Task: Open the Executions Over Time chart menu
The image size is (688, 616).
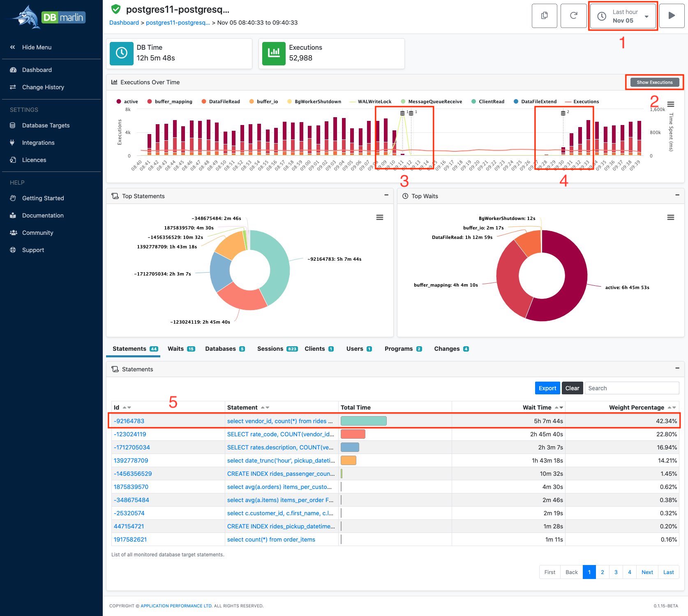Action: [x=671, y=104]
